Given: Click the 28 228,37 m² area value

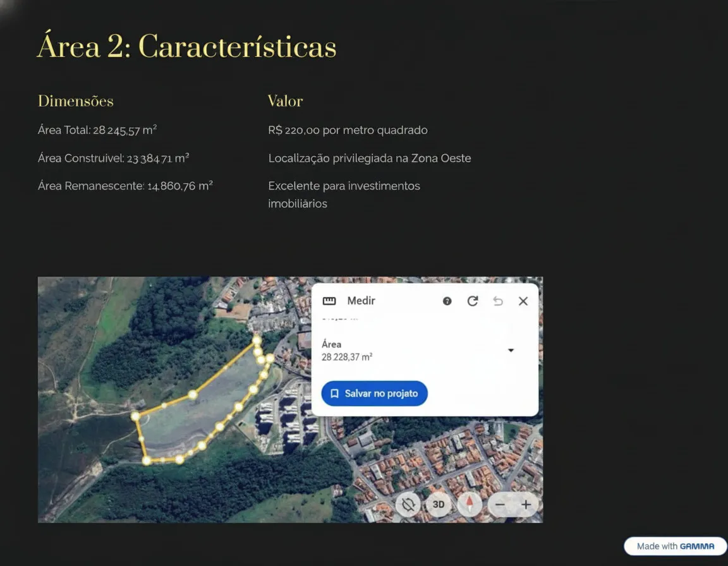Looking at the screenshot, I should [347, 358].
